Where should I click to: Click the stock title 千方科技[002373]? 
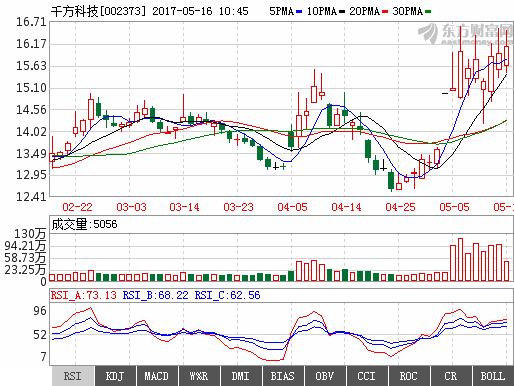99,11
